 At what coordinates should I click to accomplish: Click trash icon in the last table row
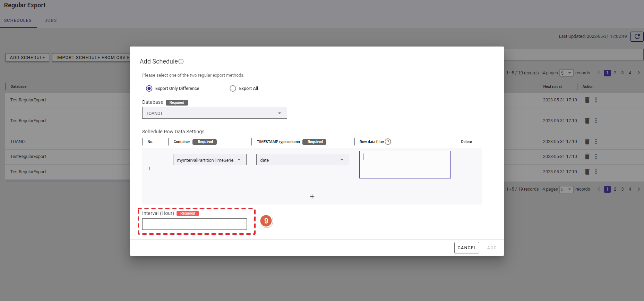point(587,172)
